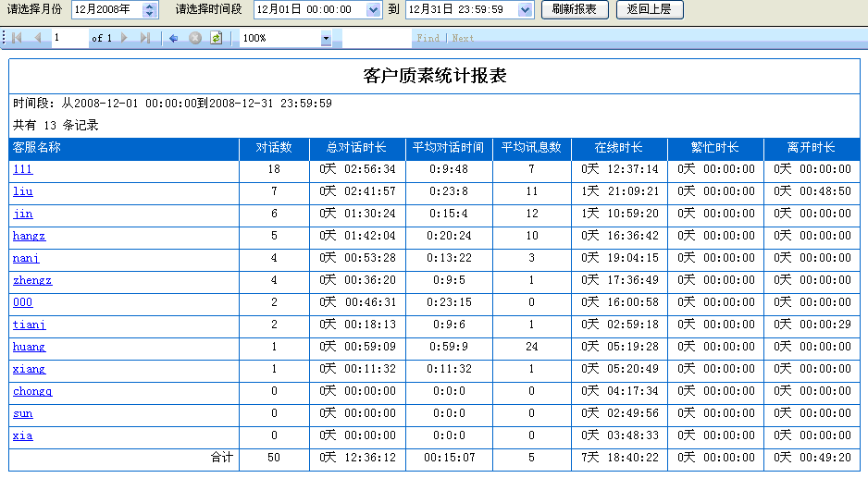Open the chongq agent link
Viewport: 868px width, 478px height.
[x=32, y=391]
